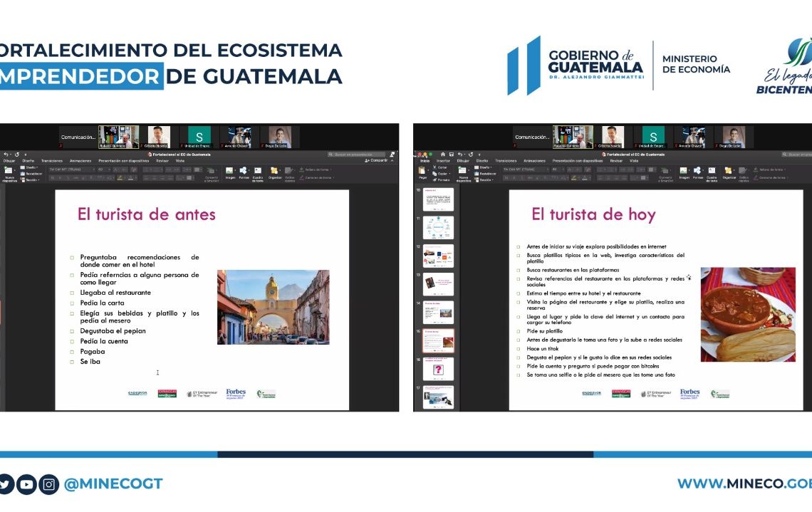Expand the Diseño layout dropdown in the left ribbon
The image size is (812, 512).
tap(31, 167)
